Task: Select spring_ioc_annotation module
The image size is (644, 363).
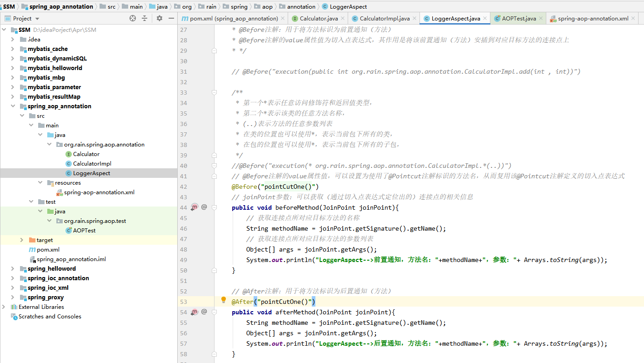Action: 58,278
